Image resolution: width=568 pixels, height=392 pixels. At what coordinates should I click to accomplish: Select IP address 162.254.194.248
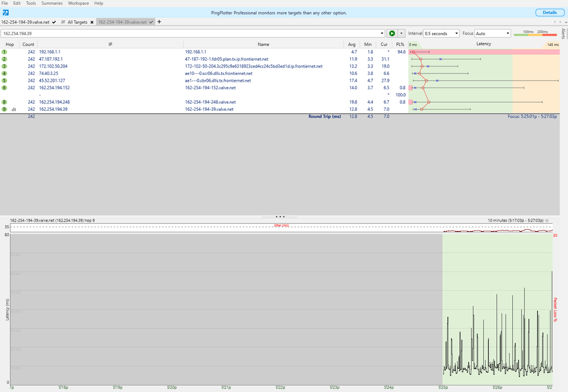tap(55, 102)
